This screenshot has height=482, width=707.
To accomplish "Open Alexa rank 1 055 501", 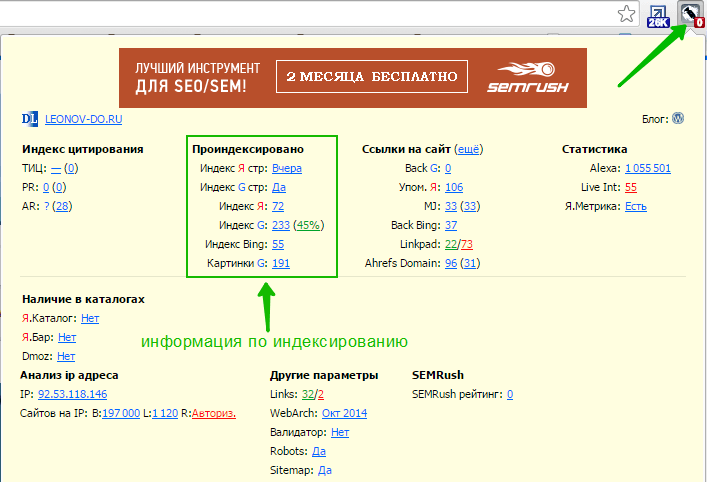I will coord(647,168).
